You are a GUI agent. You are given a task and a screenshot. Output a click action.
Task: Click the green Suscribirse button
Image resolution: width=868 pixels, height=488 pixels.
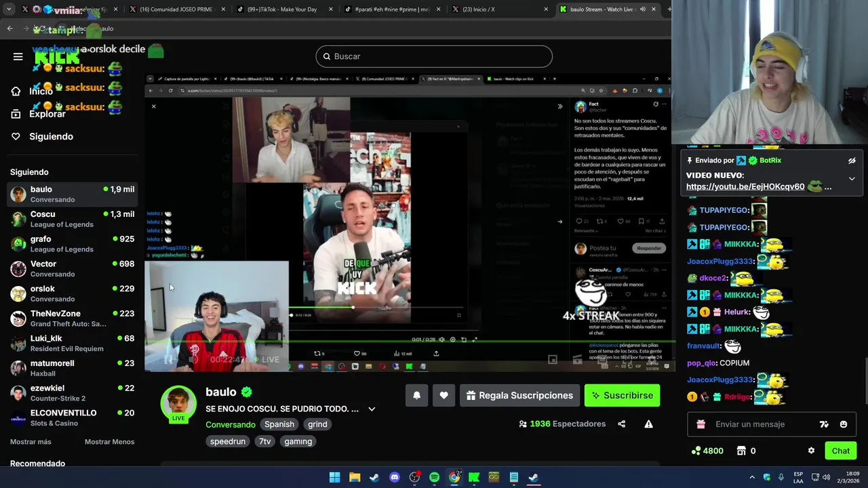(622, 395)
